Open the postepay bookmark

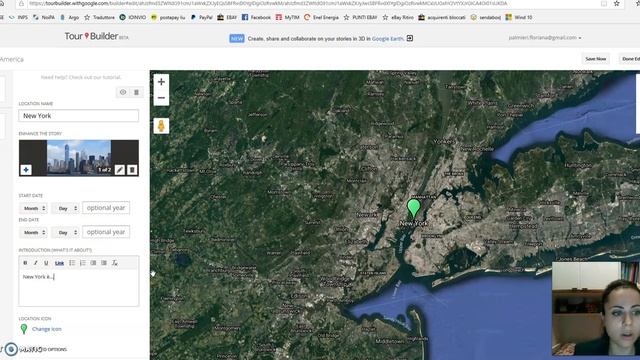pos(168,18)
